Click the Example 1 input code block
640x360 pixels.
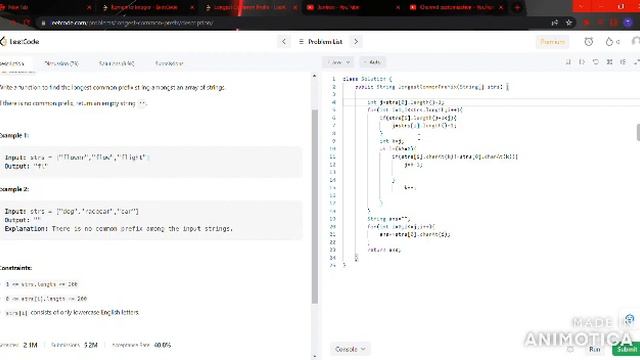pos(151,162)
